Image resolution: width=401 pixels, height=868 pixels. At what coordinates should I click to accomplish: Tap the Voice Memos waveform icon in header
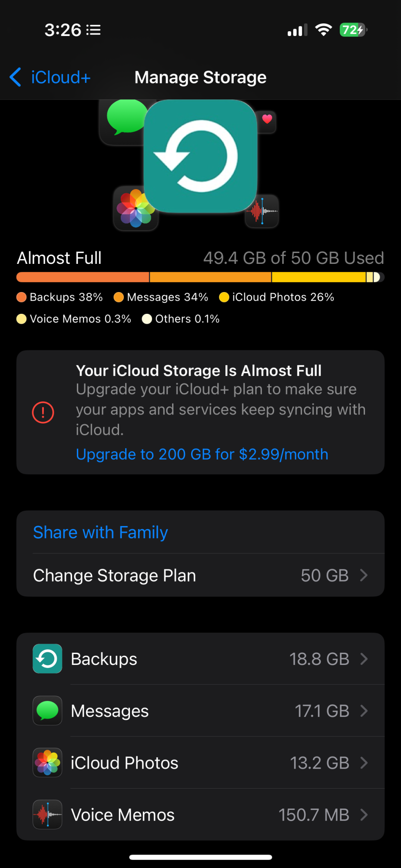coord(262,211)
